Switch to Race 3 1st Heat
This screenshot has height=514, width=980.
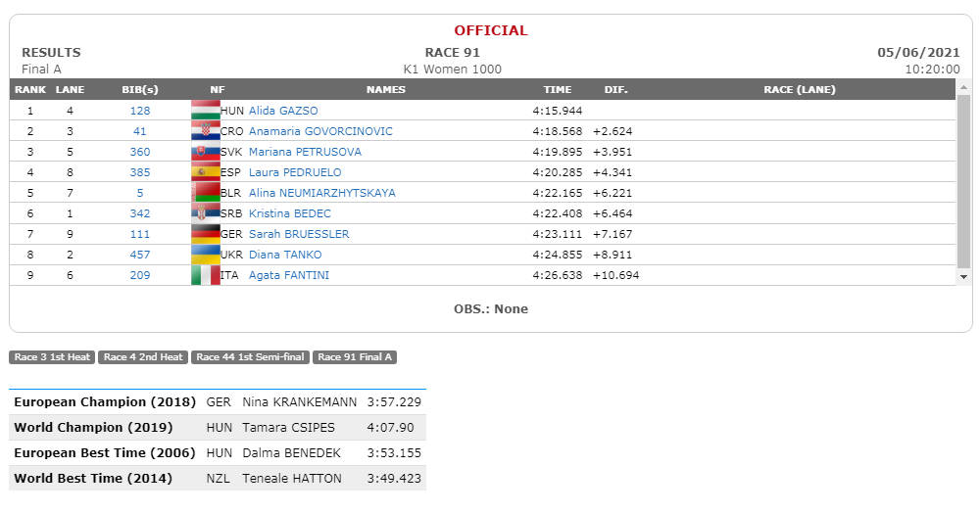(52, 357)
